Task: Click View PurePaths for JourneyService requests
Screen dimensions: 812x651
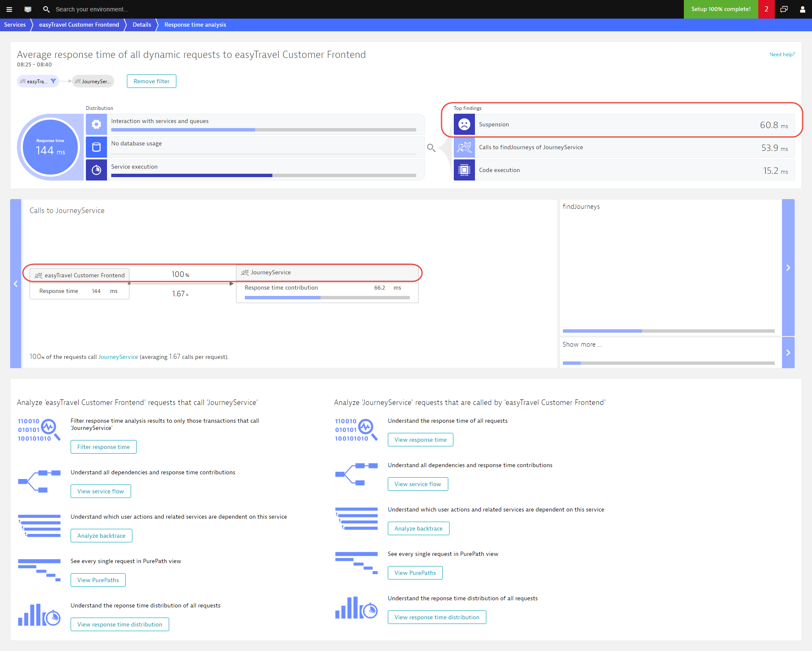Action: (x=415, y=573)
